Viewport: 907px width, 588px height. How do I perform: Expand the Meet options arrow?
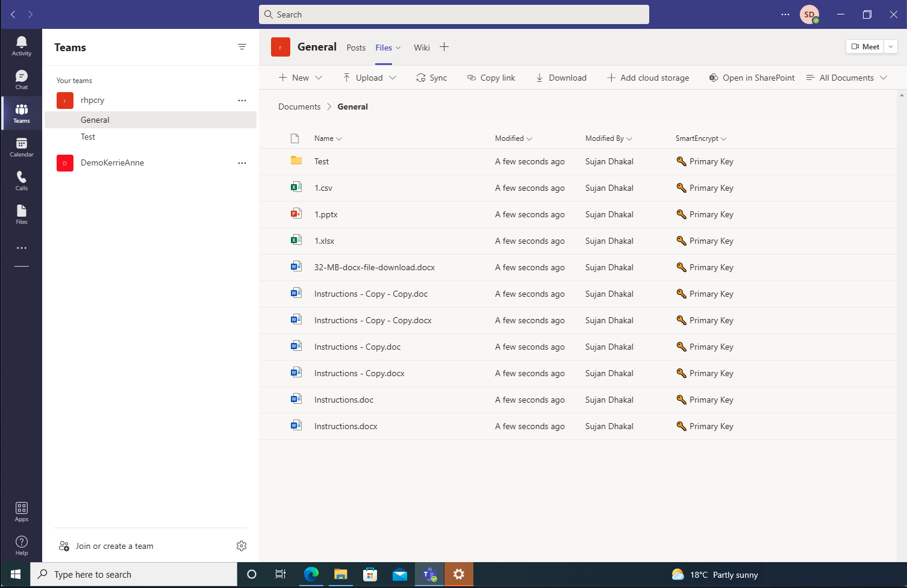coord(891,46)
